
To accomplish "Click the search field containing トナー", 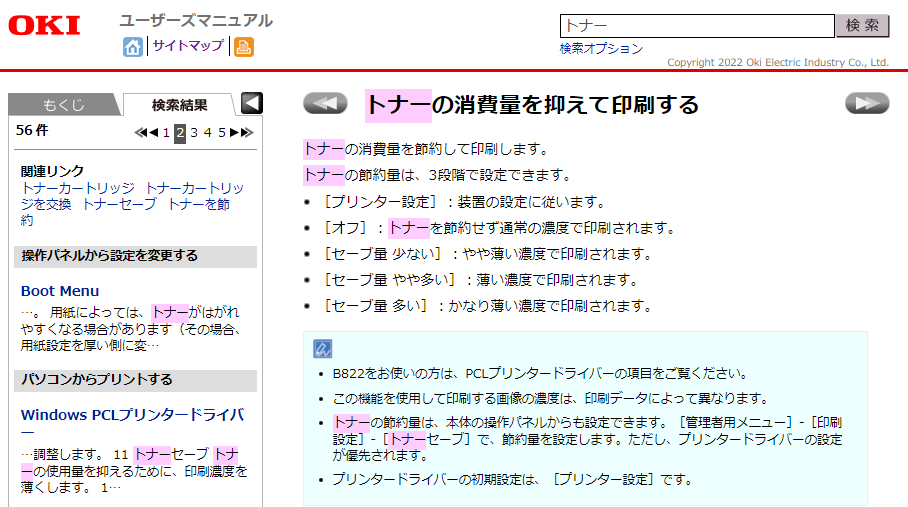I will coord(695,26).
